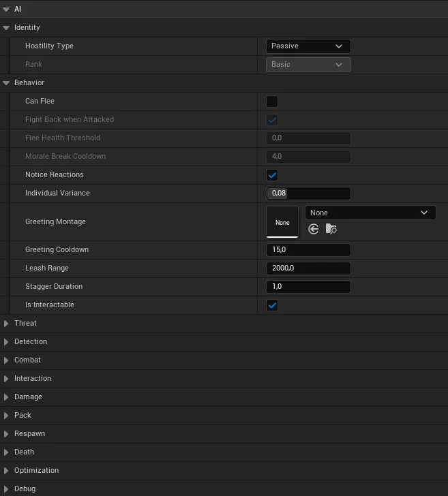The width and height of the screenshot is (448, 496).
Task: Expand the Optimization section
Action: pos(6,470)
